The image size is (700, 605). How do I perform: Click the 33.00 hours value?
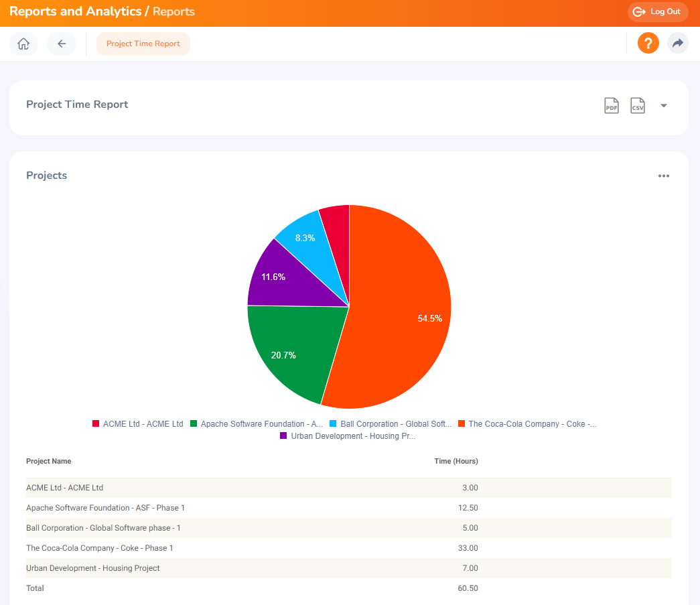tap(468, 548)
